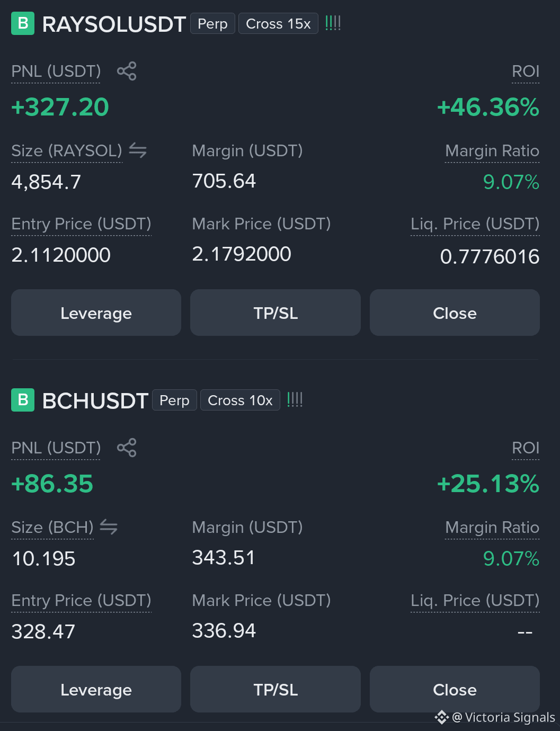Tap the ADL indicator bars for BCHUSDT
Image resolution: width=560 pixels, height=731 pixels.
click(x=295, y=399)
